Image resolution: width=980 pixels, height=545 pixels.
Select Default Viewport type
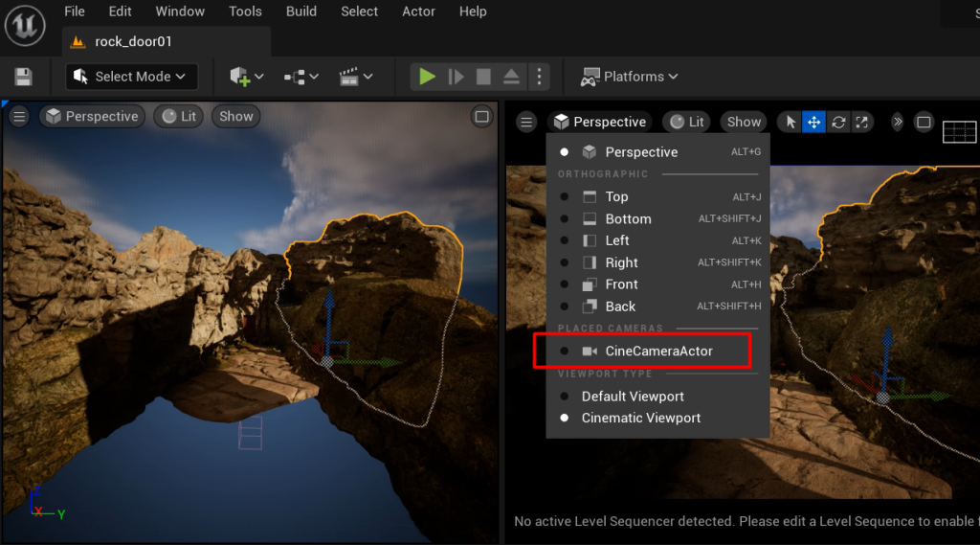[x=658, y=397]
